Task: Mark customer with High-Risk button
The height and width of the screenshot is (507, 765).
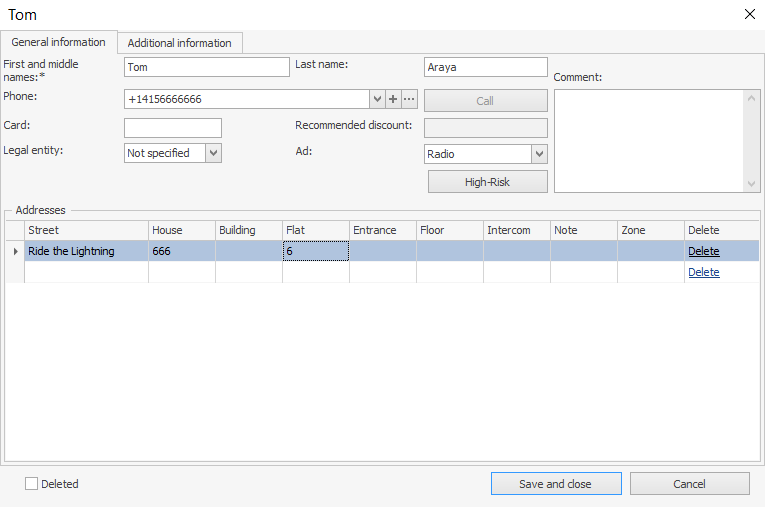Action: [x=487, y=182]
